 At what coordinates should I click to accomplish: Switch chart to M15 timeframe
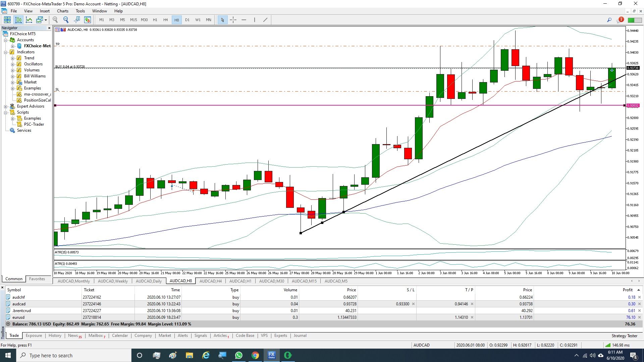pyautogui.click(x=133, y=20)
